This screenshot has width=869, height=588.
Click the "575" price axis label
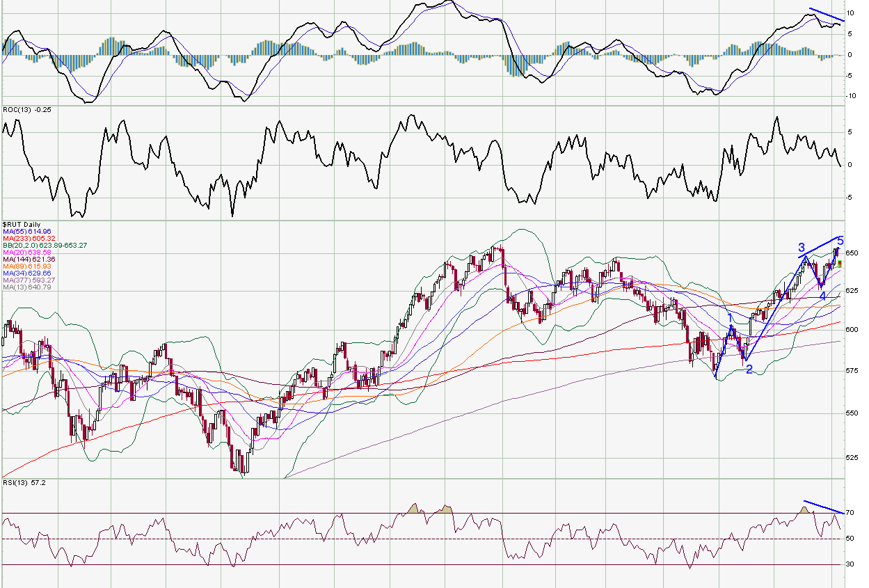click(852, 371)
